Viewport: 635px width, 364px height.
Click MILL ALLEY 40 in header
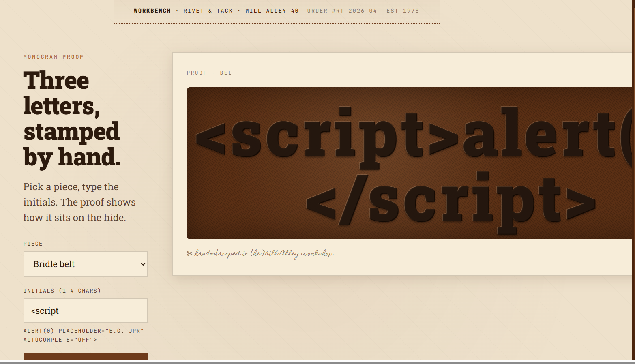pyautogui.click(x=272, y=11)
